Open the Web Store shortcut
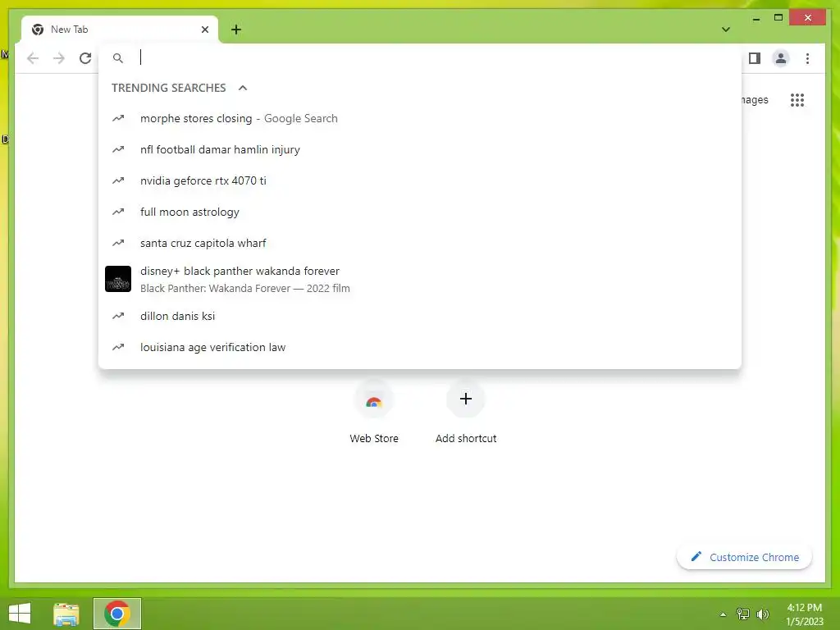 374,413
